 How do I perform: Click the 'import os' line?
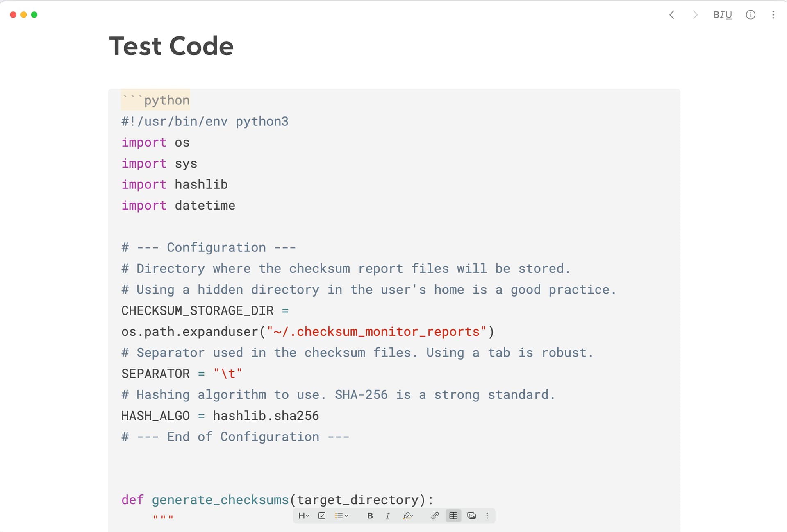point(155,143)
